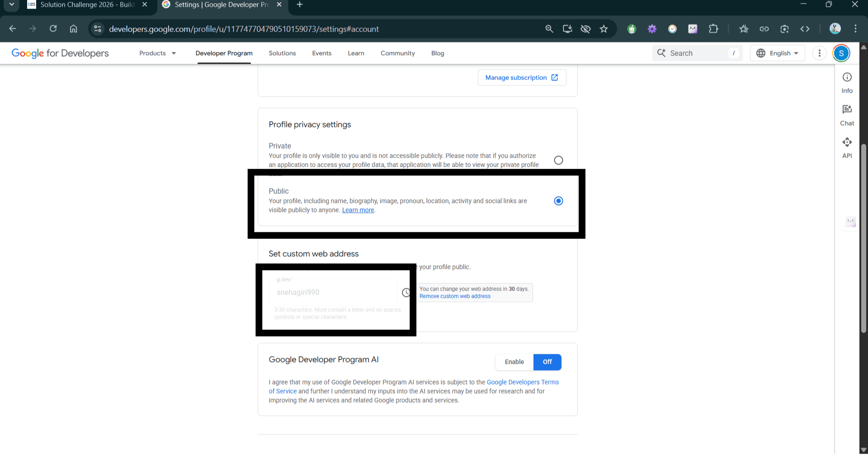Click the Manage subscription button
The height and width of the screenshot is (461, 868).
click(521, 77)
